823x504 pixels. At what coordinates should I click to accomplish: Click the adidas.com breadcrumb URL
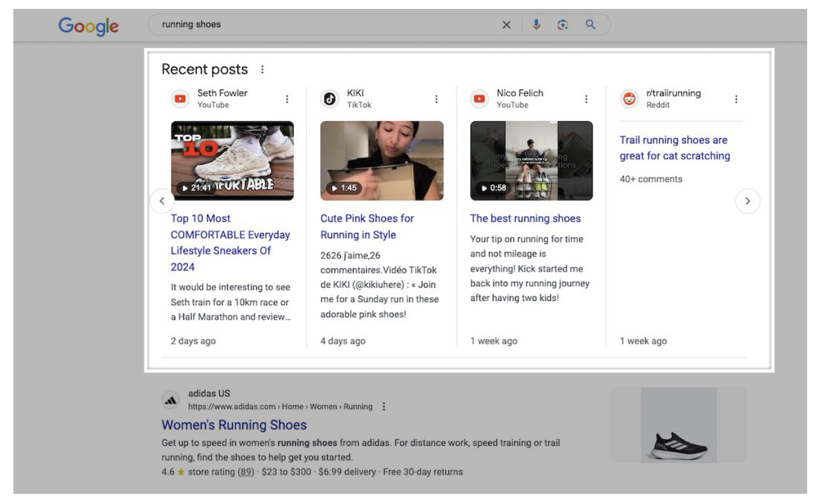280,406
